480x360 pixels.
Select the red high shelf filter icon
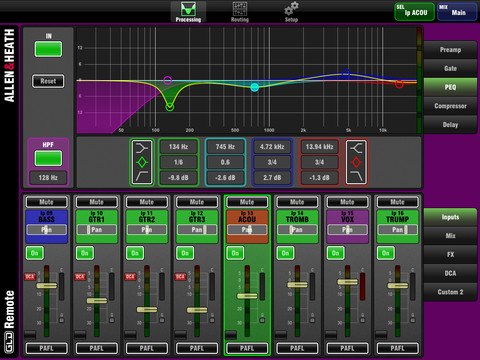[x=356, y=148]
